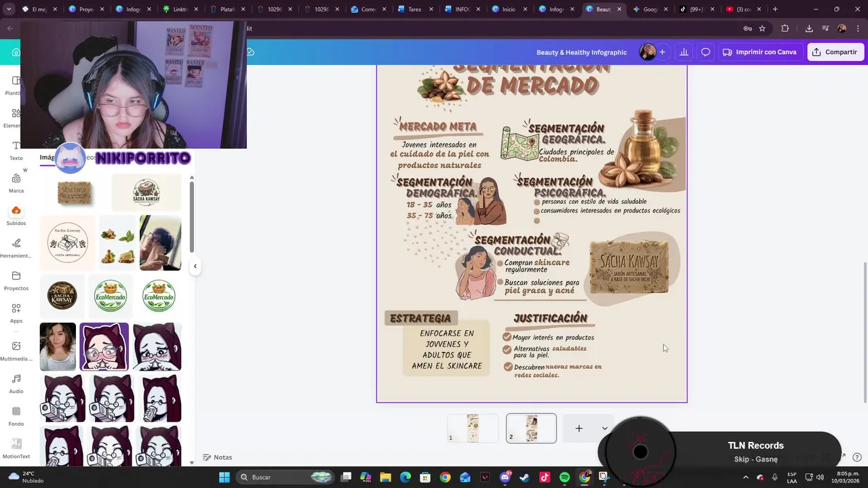Click the Compartir share button
This screenshot has height=488, width=868.
[x=835, y=52]
